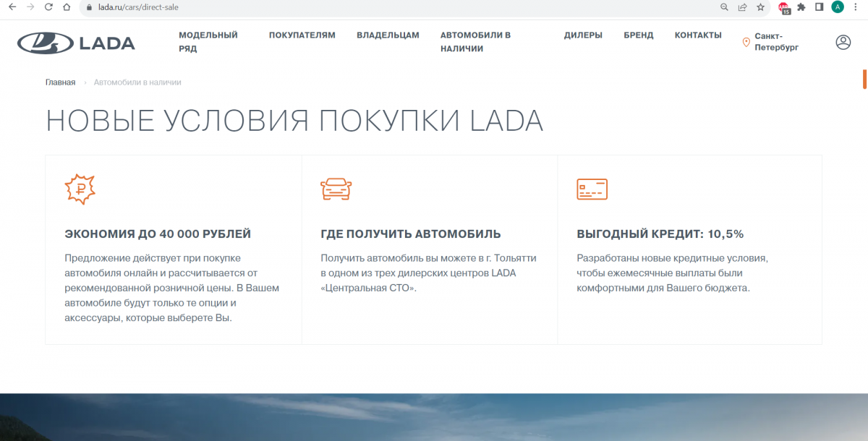Click the ГДЕ ПОЛУЧИТЬ АВТОМОБИЛЬ title
Screen dimensions: 868x441
(x=411, y=234)
